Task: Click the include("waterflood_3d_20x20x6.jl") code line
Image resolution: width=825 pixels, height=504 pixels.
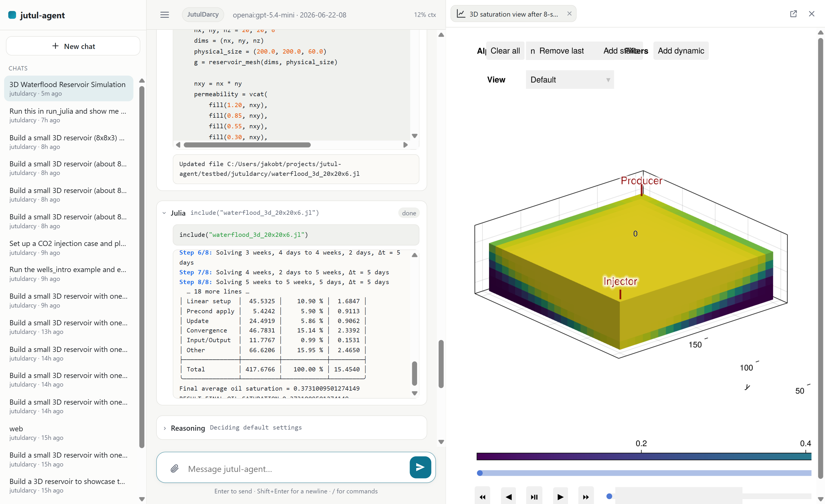Action: pyautogui.click(x=243, y=235)
